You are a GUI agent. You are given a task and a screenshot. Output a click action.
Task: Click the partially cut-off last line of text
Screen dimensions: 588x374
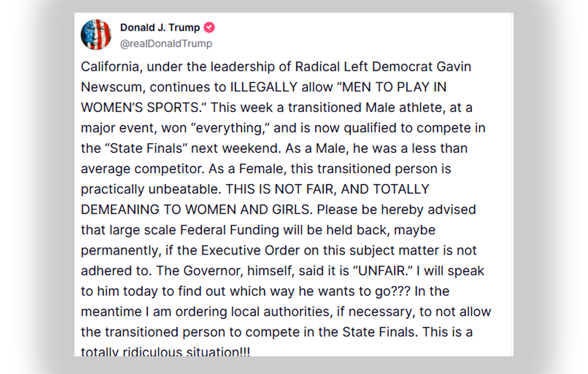pos(165,351)
